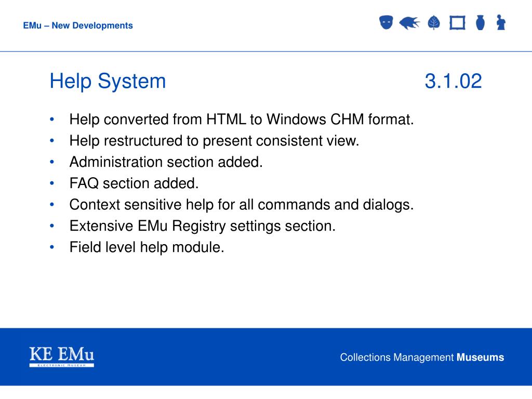Click the statue figure icon in header

tap(501, 22)
